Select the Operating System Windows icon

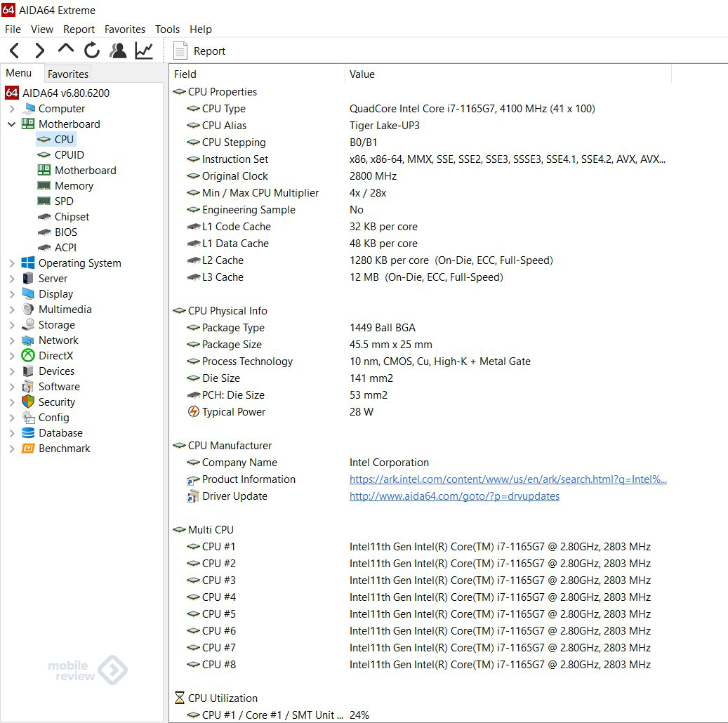28,263
